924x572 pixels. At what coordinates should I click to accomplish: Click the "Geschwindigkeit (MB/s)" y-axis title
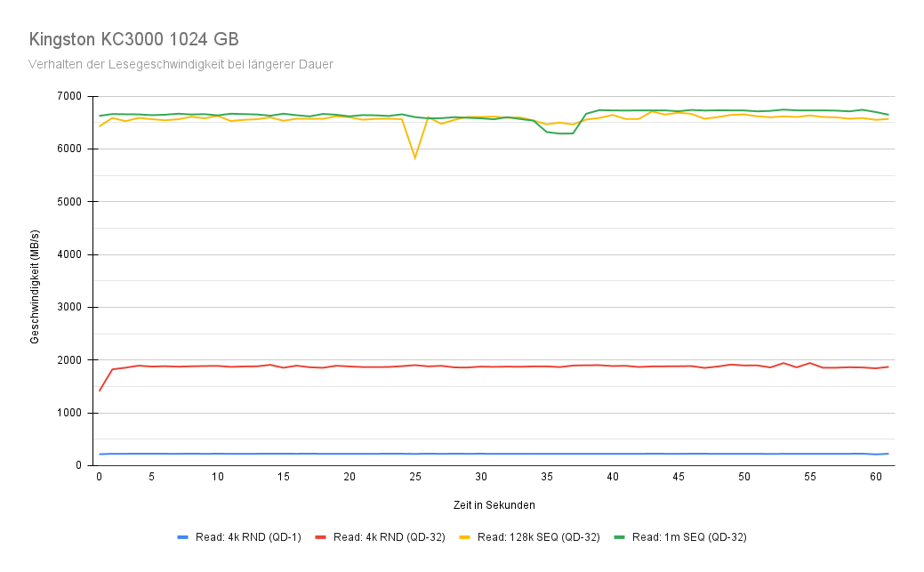tap(36, 281)
